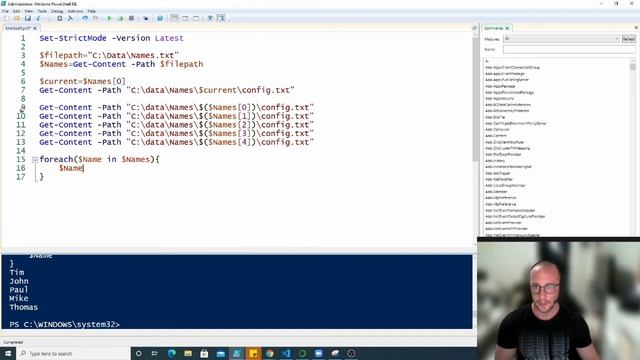Image resolution: width=640 pixels, height=360 pixels.
Task: Open the View menu
Action: click(29, 11)
